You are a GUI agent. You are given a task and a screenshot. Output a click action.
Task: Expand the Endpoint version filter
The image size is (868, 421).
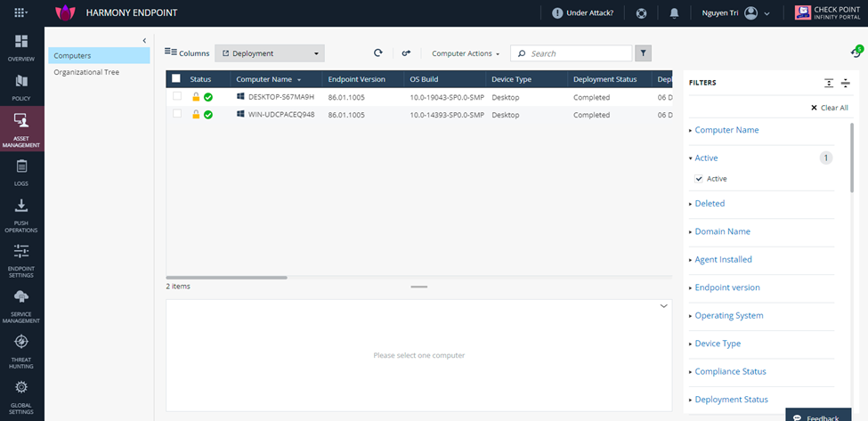[x=726, y=287]
